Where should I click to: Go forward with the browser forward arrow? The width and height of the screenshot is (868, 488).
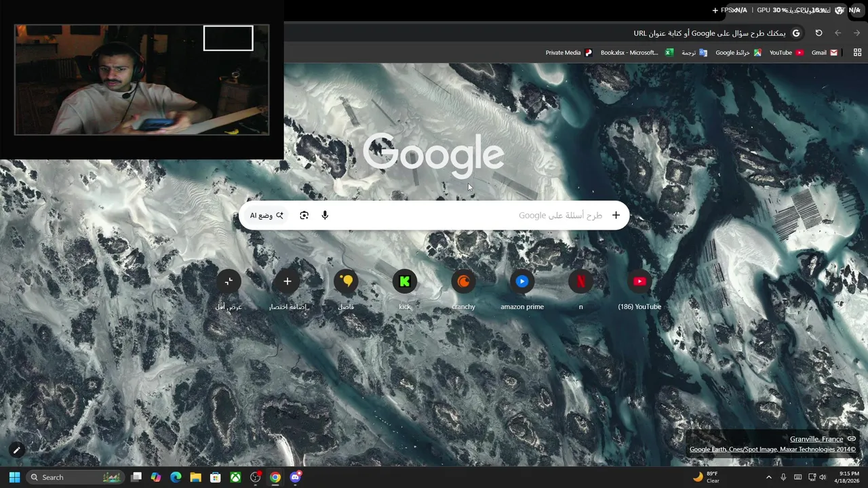[x=856, y=33]
